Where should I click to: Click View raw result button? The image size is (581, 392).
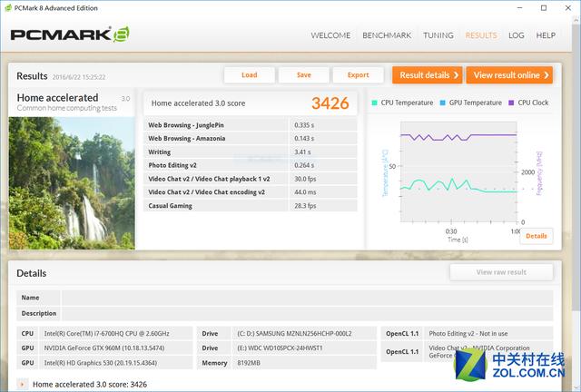click(x=501, y=272)
